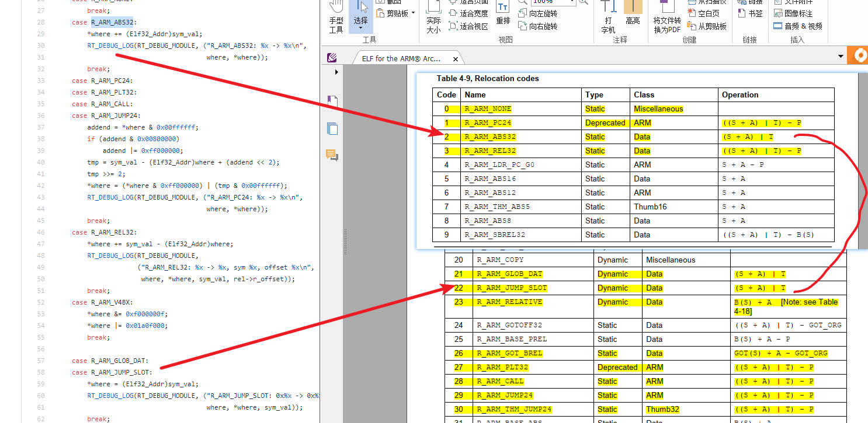Open the Bookmarks navigation panel
The height and width of the screenshot is (423, 868).
332,102
